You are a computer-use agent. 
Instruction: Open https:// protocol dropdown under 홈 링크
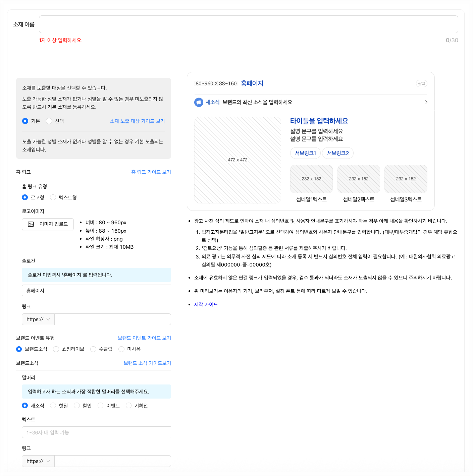point(38,319)
